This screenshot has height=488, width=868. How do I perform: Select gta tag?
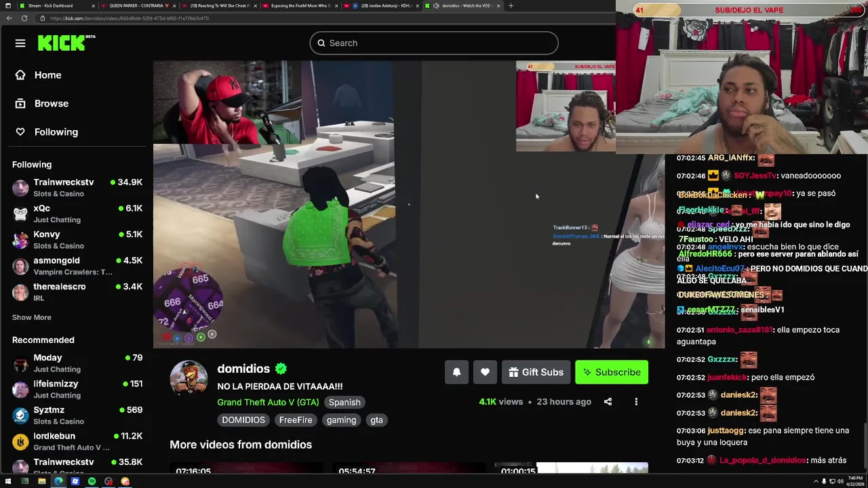(376, 420)
